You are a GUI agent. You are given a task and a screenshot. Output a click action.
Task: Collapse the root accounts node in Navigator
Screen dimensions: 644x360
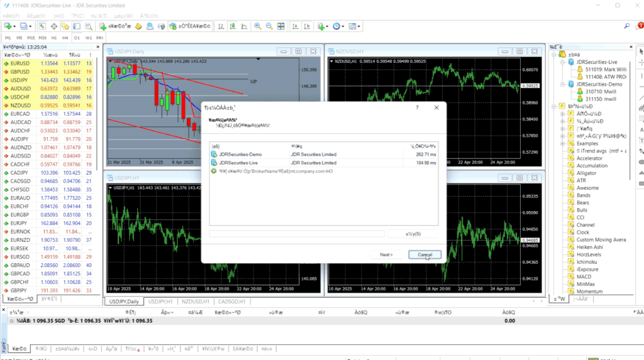click(553, 54)
